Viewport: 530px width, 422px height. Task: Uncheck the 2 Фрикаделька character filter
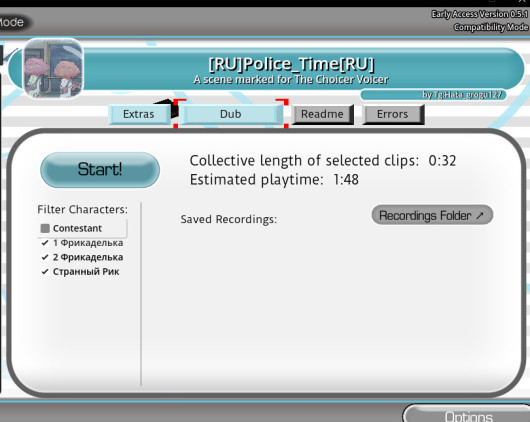pos(82,257)
